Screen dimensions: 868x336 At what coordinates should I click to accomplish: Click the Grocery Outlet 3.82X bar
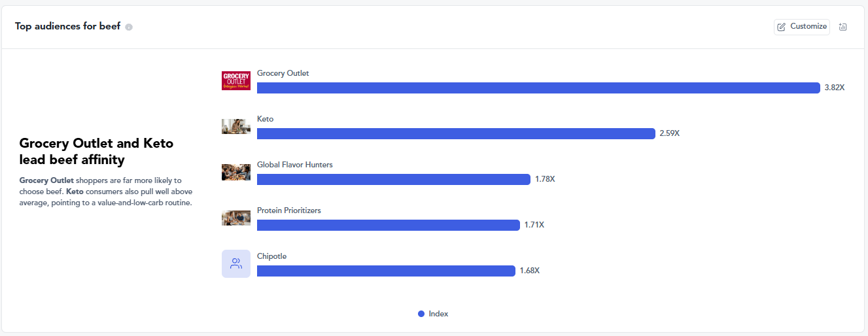tap(538, 88)
